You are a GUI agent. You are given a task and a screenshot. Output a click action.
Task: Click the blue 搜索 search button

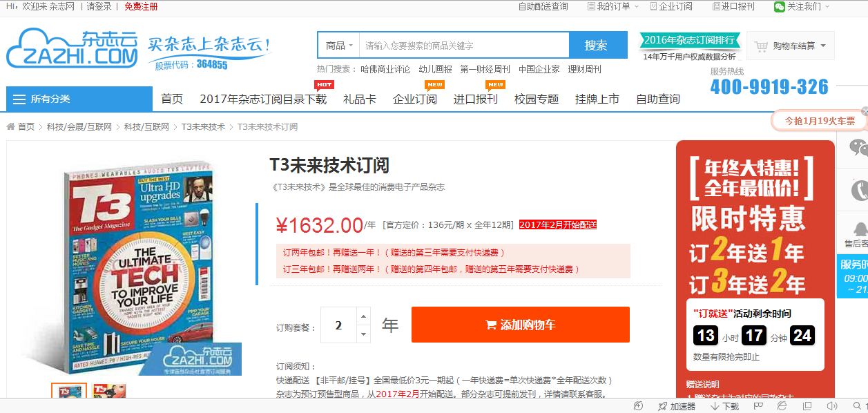coord(597,46)
